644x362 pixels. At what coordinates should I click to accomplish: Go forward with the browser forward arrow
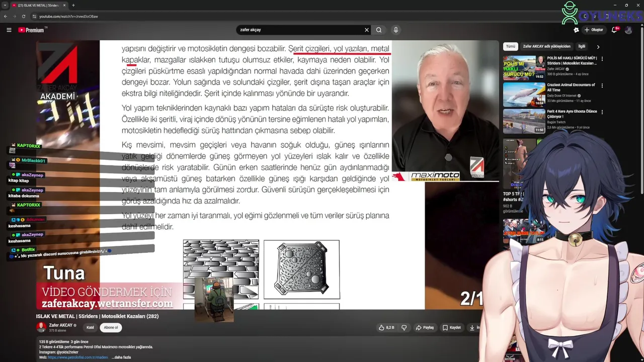tap(14, 16)
